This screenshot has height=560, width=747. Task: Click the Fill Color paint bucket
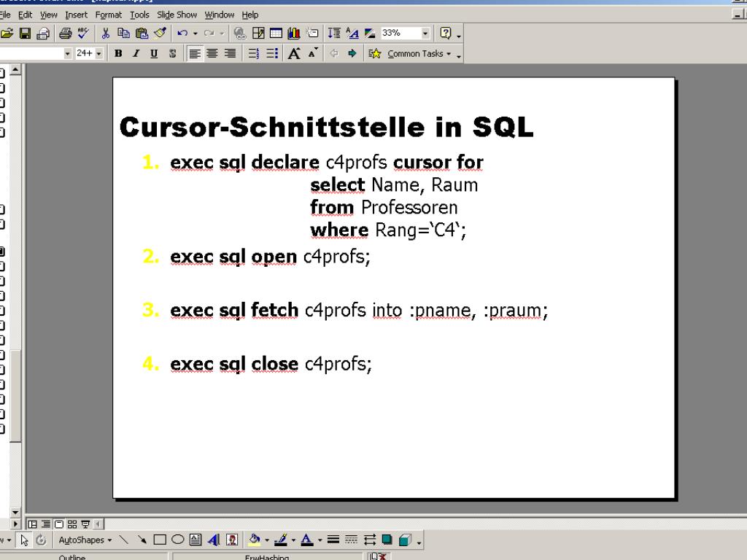pos(253,540)
